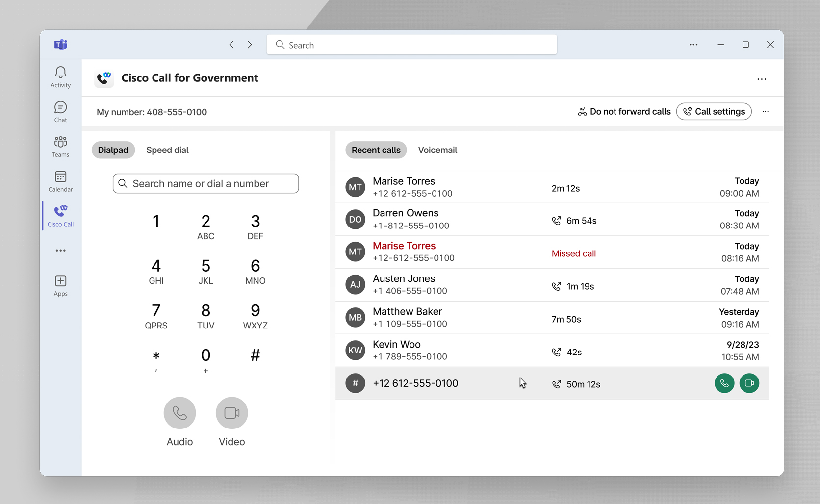Expand more sidebar apps ellipsis
This screenshot has height=504, width=820.
pyautogui.click(x=60, y=251)
